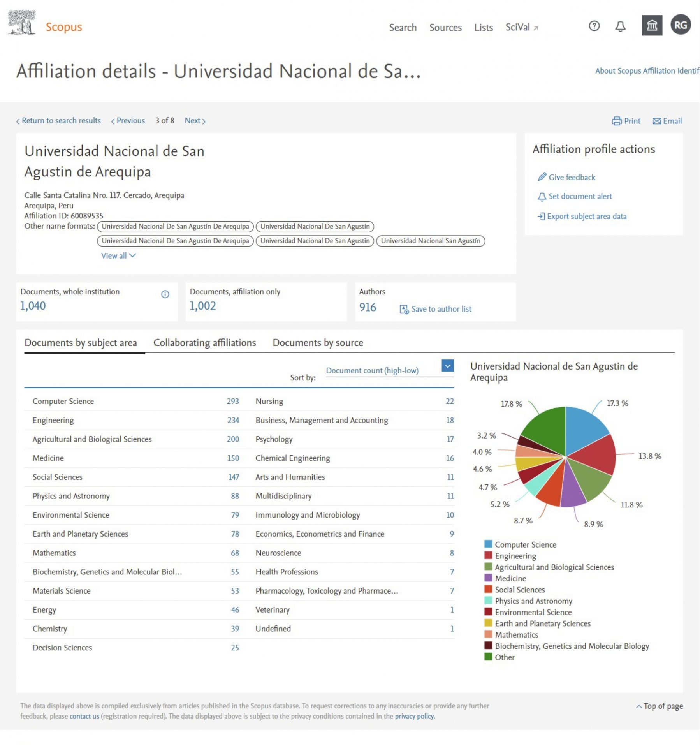Go to Next affiliation result
700x745 pixels.
tap(195, 121)
